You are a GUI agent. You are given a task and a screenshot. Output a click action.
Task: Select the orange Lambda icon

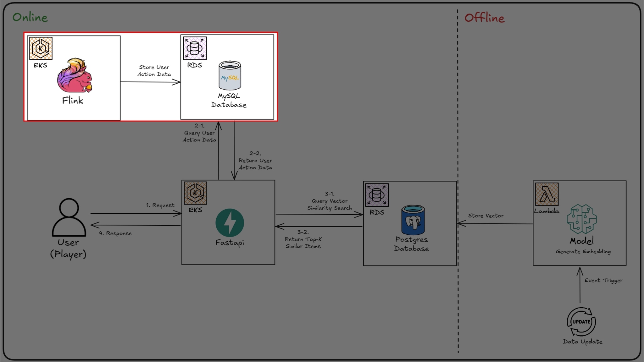click(x=547, y=194)
